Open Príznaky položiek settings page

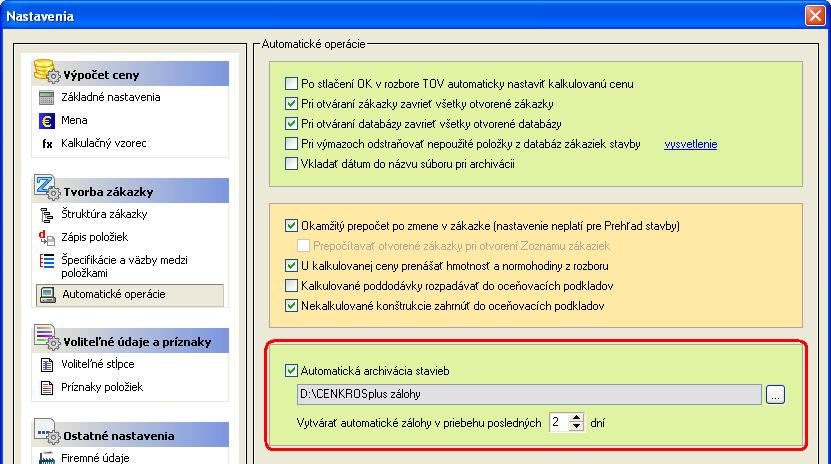coord(102,387)
